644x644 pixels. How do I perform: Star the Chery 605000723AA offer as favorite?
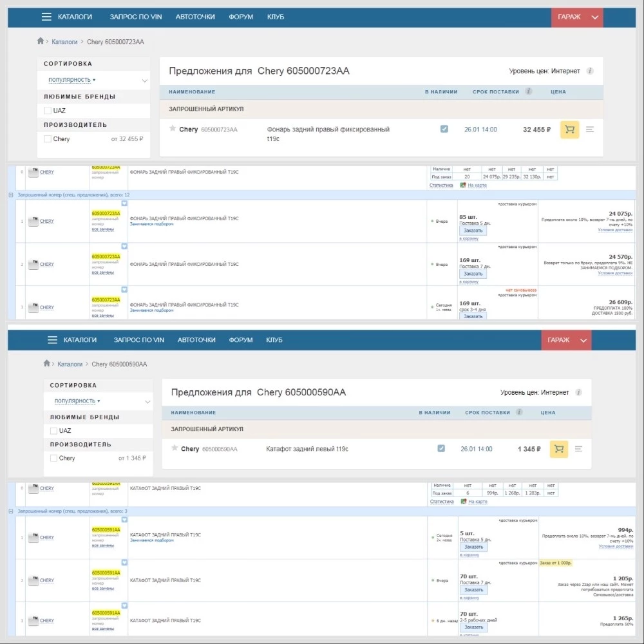coord(173,129)
